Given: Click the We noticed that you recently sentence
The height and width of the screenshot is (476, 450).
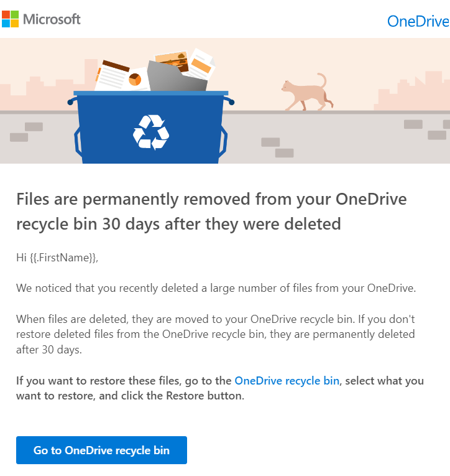Looking at the screenshot, I should [x=216, y=288].
